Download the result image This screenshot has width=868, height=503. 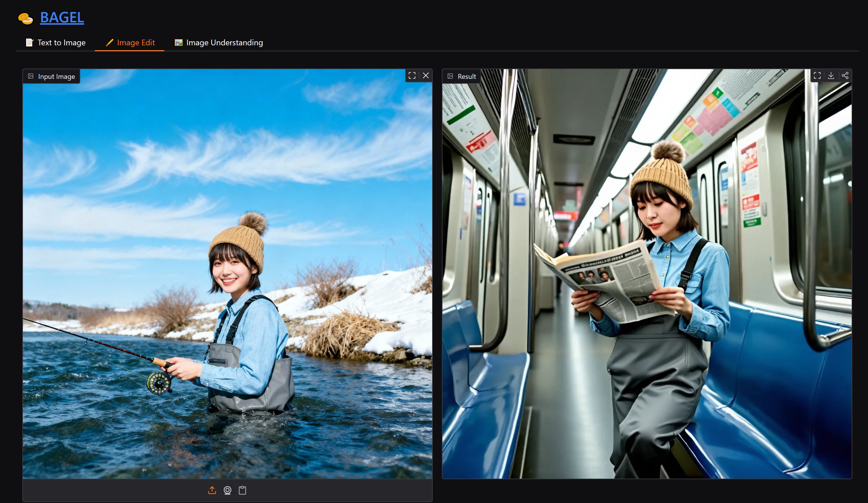831,75
